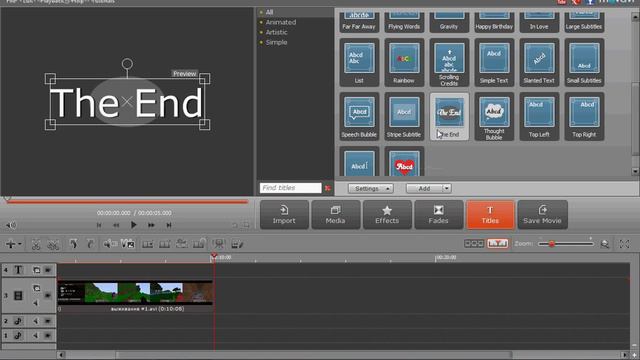Viewport: 640px width, 360px height.
Task: Open the Titles tab
Action: (490, 215)
